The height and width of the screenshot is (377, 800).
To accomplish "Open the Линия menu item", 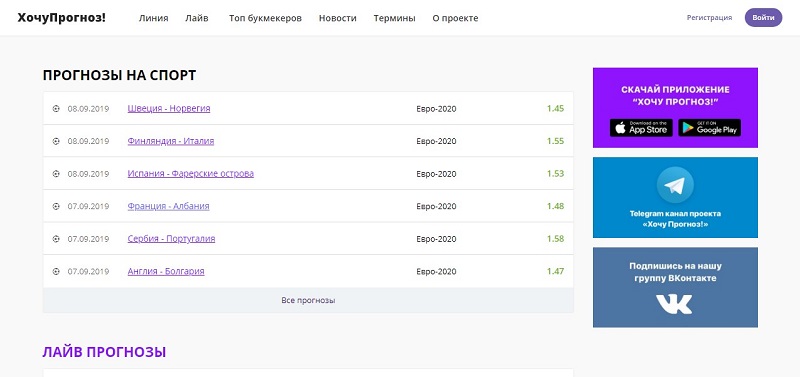I will (154, 18).
